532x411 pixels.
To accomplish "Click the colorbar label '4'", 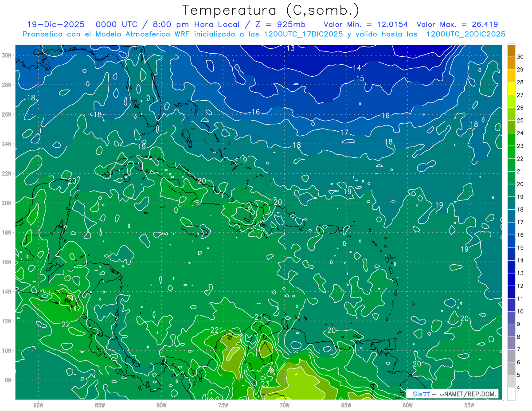I will 519,388.
